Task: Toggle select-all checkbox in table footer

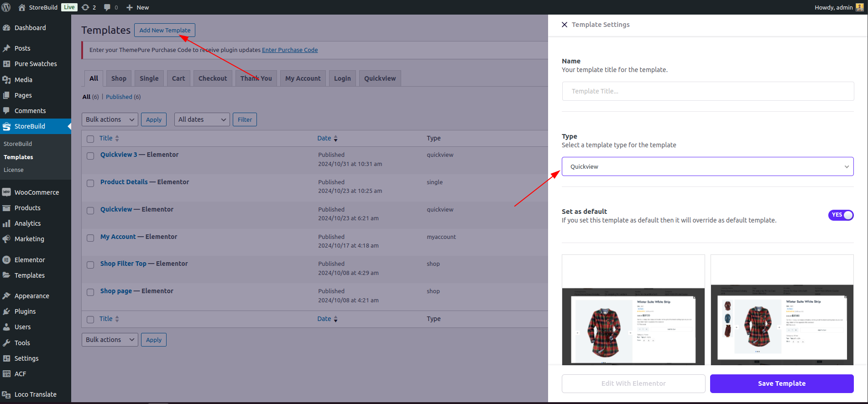Action: coord(90,320)
